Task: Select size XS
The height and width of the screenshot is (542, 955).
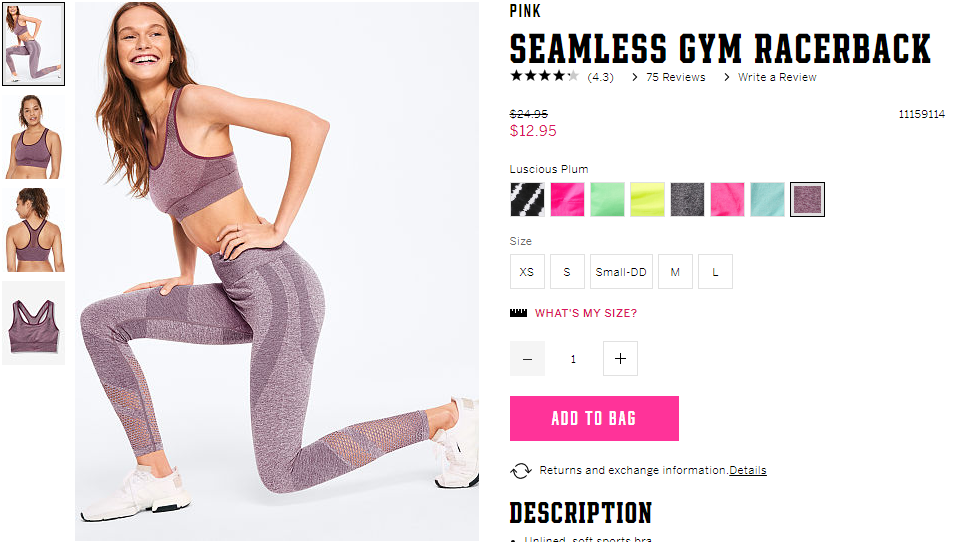Action: [527, 272]
